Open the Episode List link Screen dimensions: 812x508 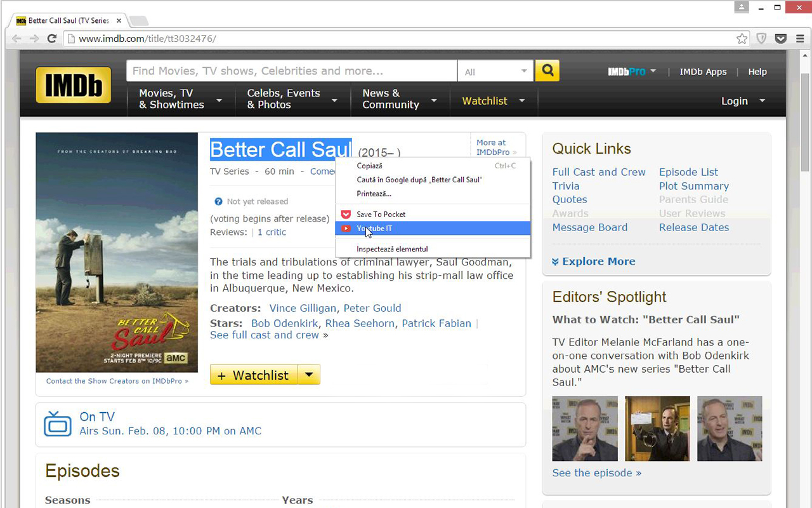pyautogui.click(x=688, y=172)
